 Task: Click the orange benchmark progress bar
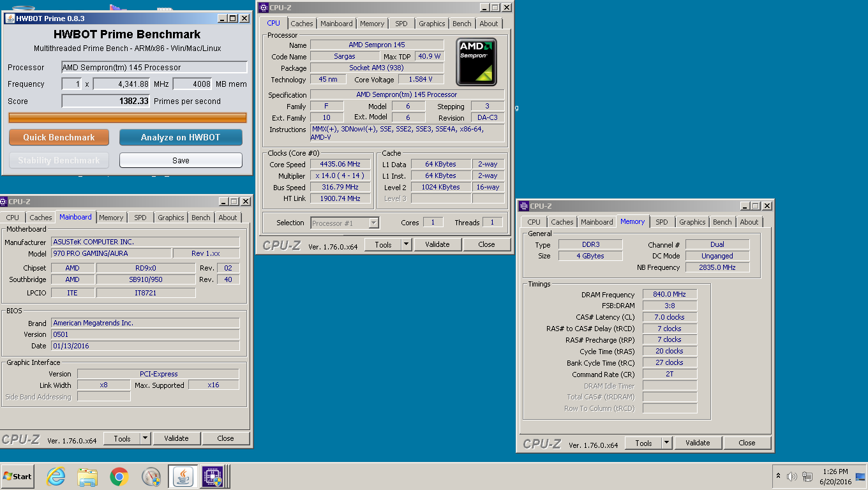coord(128,117)
